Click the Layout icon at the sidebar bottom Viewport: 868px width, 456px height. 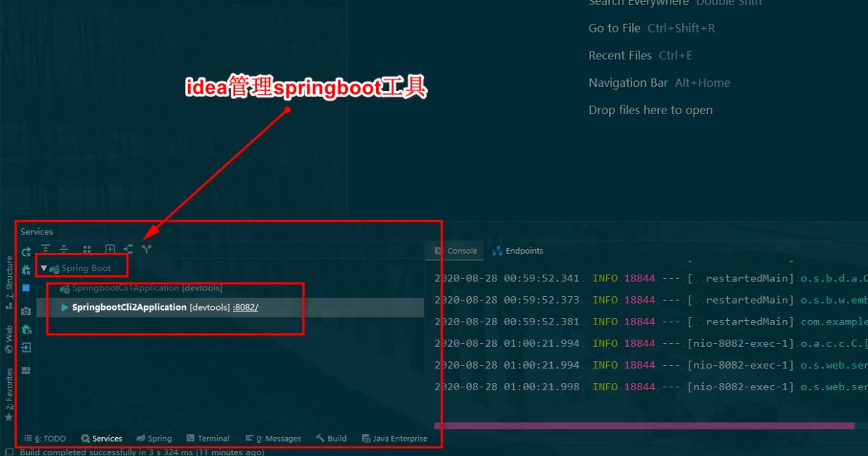(x=26, y=371)
